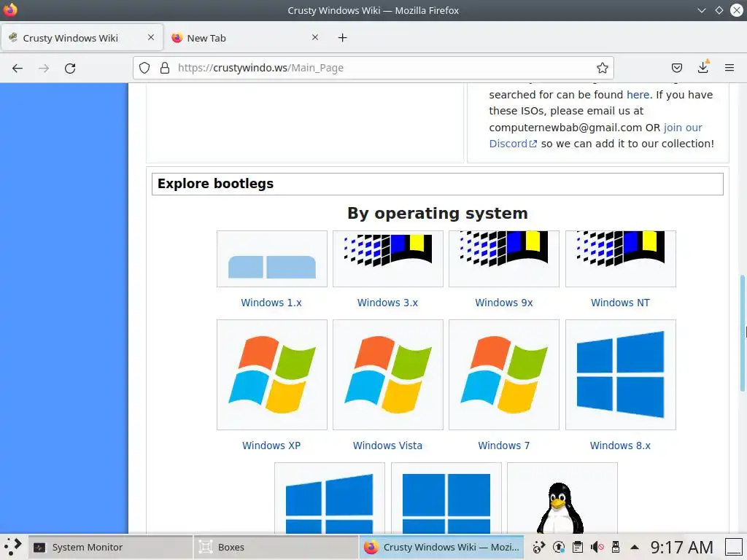Show site security info via padlock icon

pos(165,68)
